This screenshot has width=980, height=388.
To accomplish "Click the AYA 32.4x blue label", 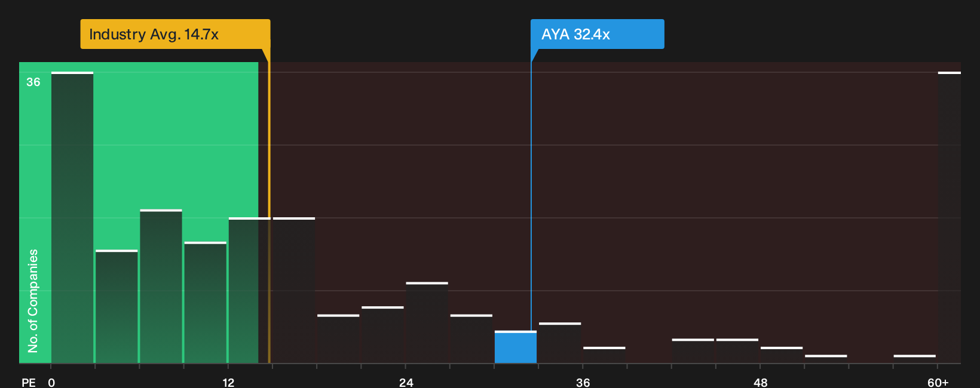I will pyautogui.click(x=597, y=34).
